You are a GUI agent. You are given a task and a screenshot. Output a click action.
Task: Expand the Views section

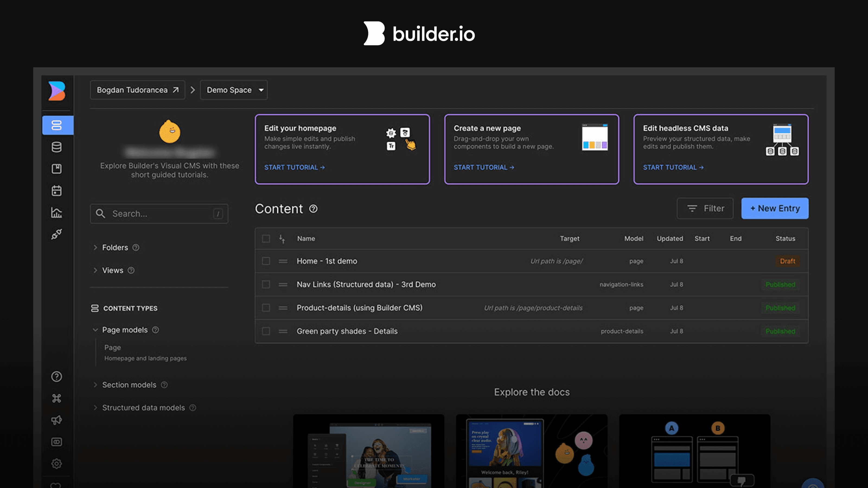[95, 271]
